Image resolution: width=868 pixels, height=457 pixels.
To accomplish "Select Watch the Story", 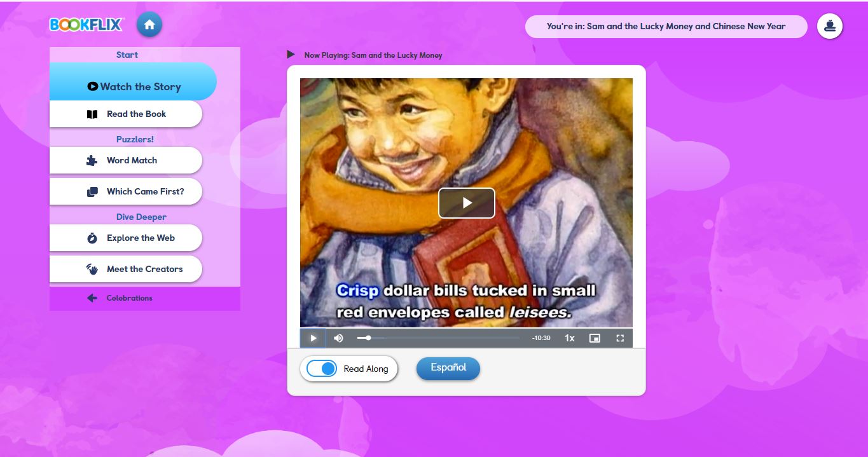I will (133, 81).
